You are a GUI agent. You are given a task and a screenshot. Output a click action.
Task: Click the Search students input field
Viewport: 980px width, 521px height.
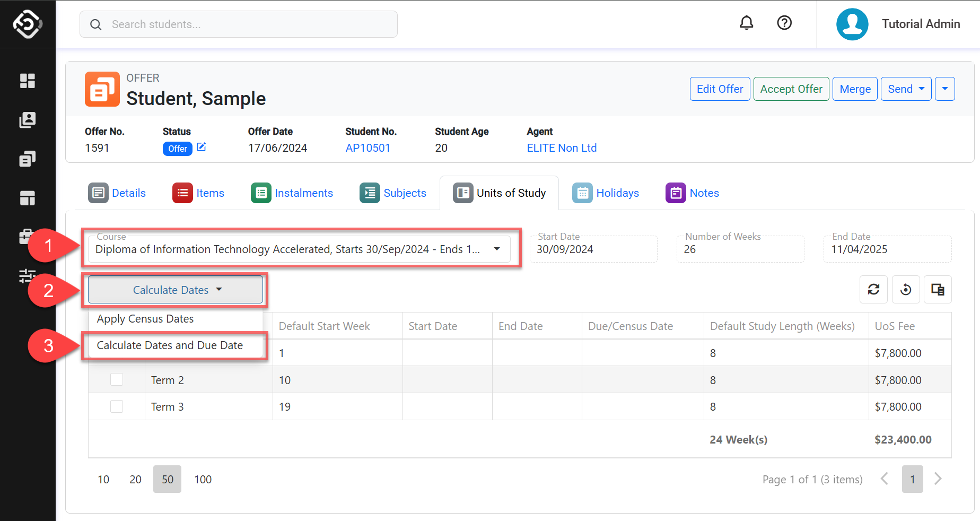pyautogui.click(x=239, y=24)
